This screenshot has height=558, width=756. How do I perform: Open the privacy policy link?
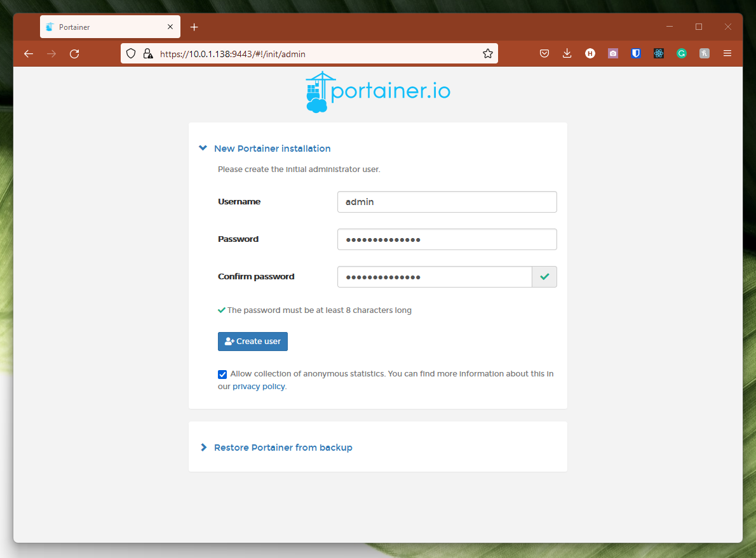point(259,387)
